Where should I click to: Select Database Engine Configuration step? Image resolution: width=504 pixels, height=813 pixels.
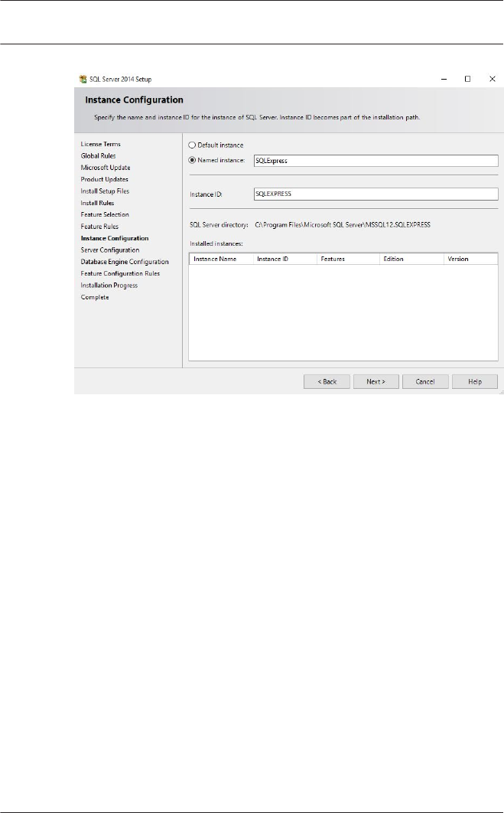[x=125, y=262]
